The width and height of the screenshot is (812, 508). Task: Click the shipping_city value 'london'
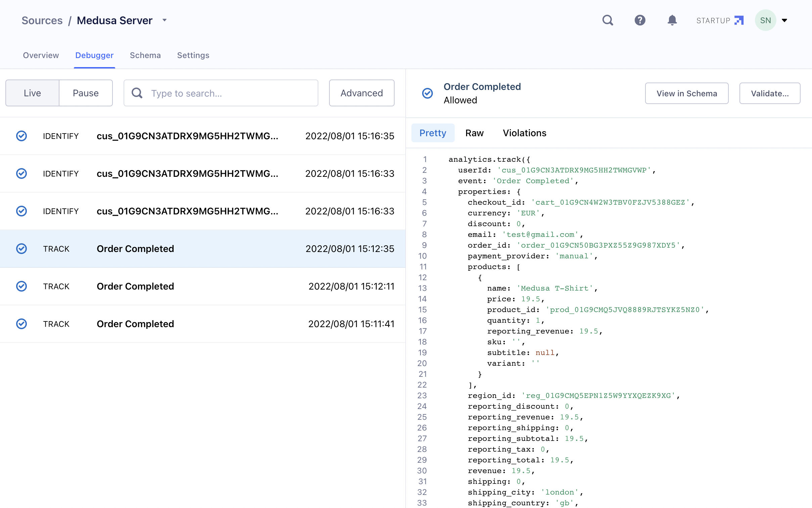559,493
